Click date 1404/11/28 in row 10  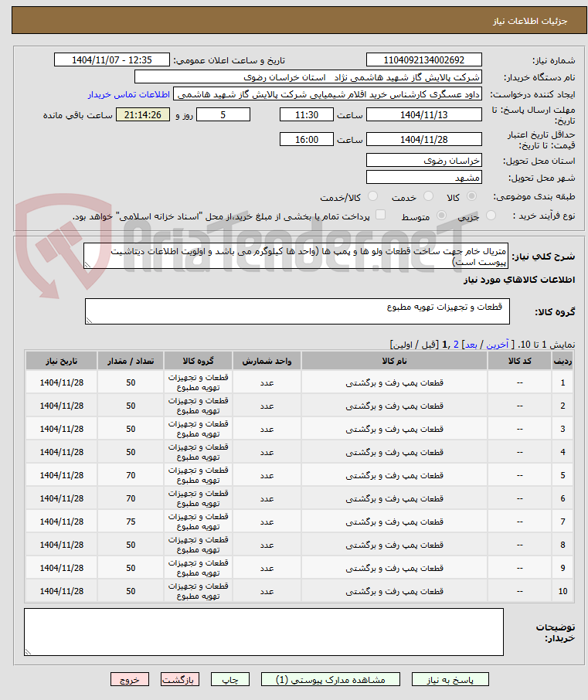tap(62, 591)
